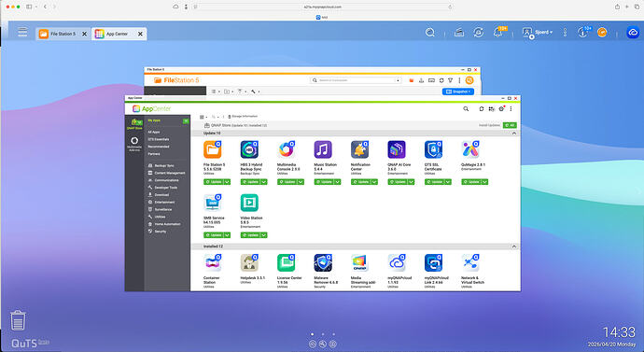The height and width of the screenshot is (352, 644).
Task: Click the Safari back navigation arrow
Action: coord(45,7)
